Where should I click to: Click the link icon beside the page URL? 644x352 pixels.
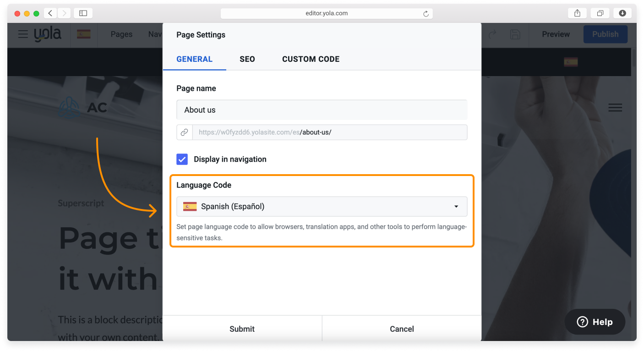184,132
